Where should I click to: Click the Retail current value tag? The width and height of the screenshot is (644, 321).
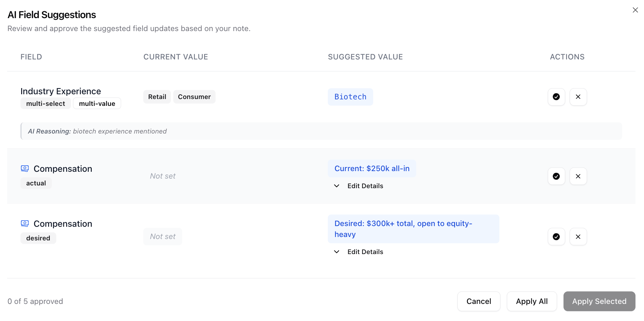coord(157,97)
